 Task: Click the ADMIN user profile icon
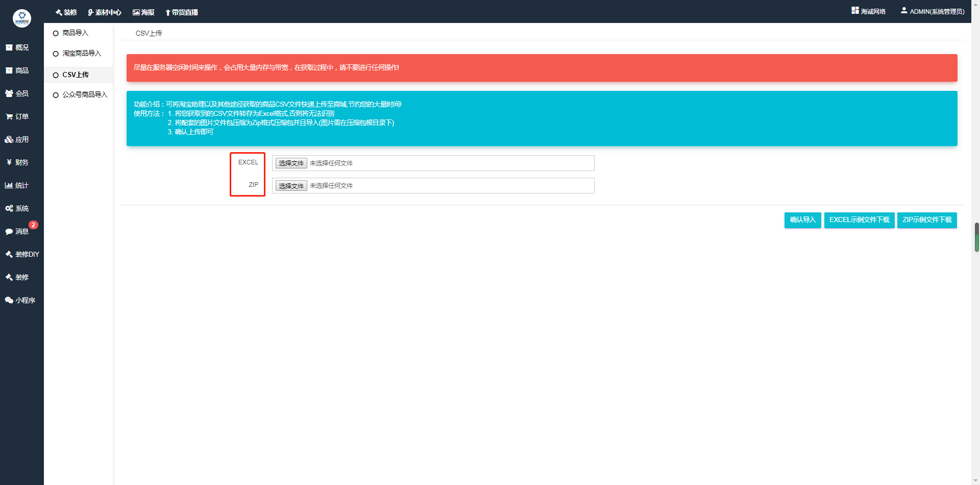(x=904, y=10)
